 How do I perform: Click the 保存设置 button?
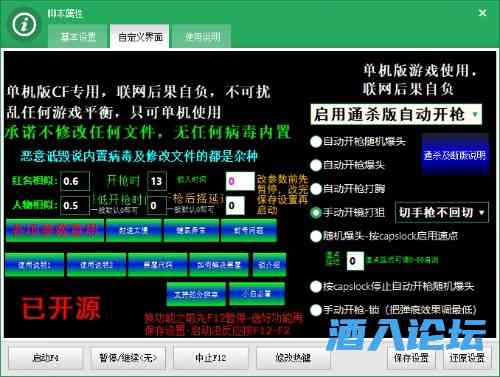click(411, 358)
